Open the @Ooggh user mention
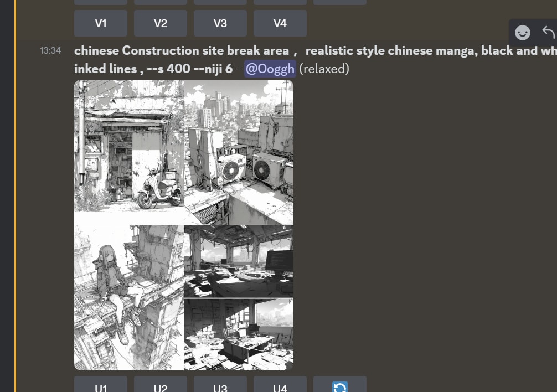The width and height of the screenshot is (557, 392). 270,69
